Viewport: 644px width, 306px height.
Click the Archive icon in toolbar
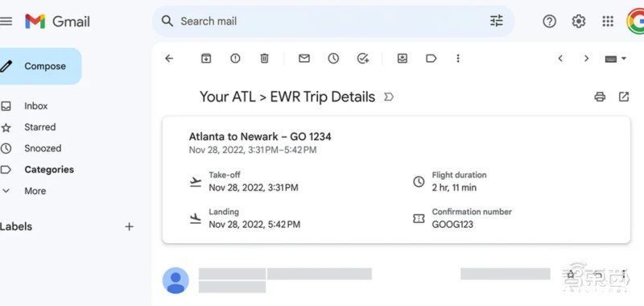[206, 58]
